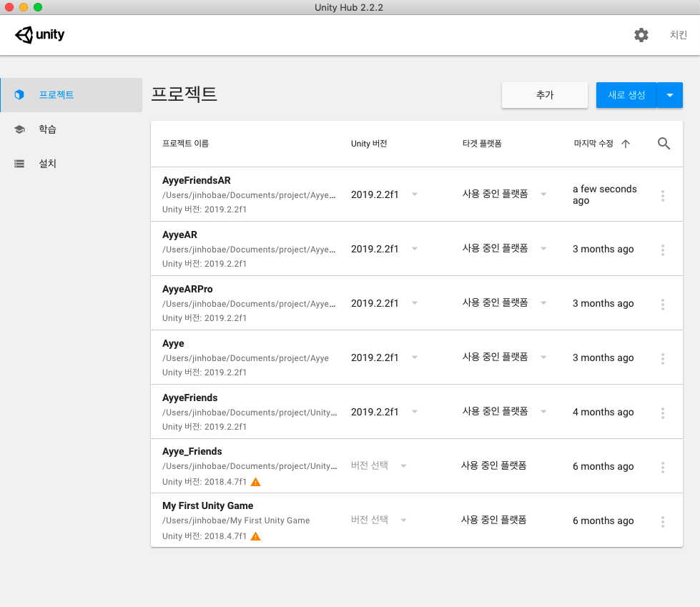Viewport: 700px width, 607px height.
Task: Open the 학습 section in the sidebar
Action: pos(72,129)
